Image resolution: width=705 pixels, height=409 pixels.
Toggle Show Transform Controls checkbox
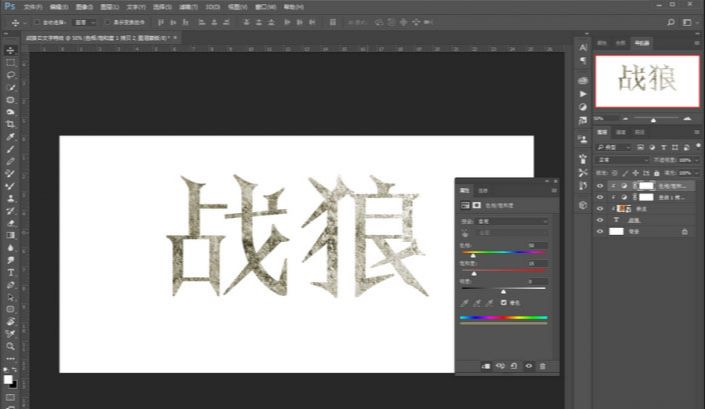(x=107, y=22)
